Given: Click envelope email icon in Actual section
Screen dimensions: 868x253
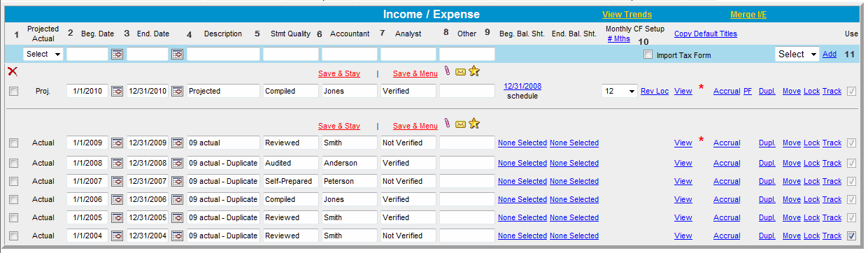Looking at the screenshot, I should coord(460,124).
